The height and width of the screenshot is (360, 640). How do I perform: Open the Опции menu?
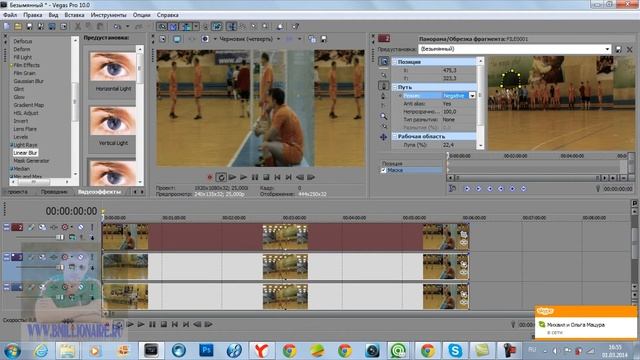pos(142,15)
